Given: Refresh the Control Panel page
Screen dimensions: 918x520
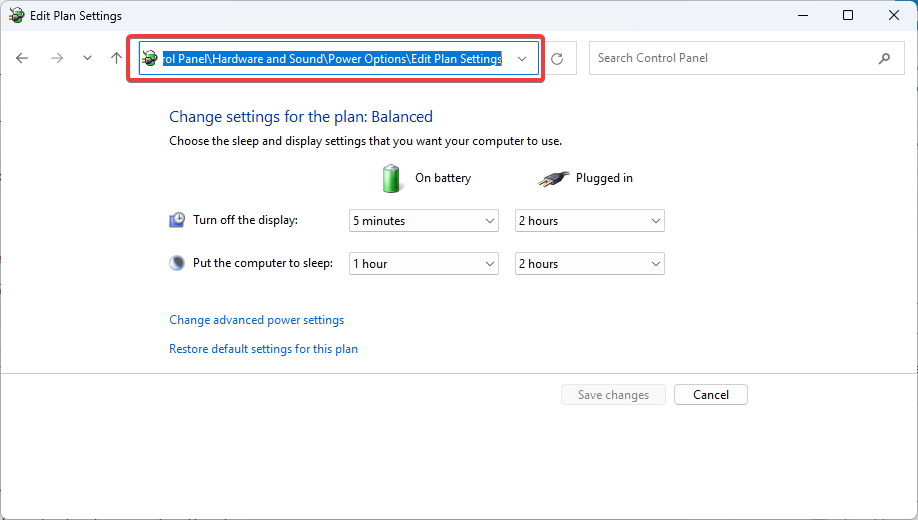Looking at the screenshot, I should (x=557, y=59).
